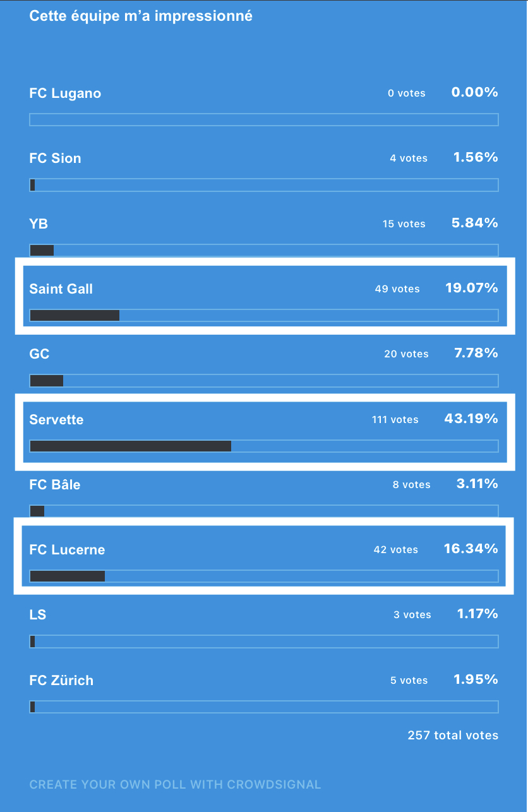Click the LS result bar
This screenshot has height=812, width=528.
pyautogui.click(x=263, y=642)
